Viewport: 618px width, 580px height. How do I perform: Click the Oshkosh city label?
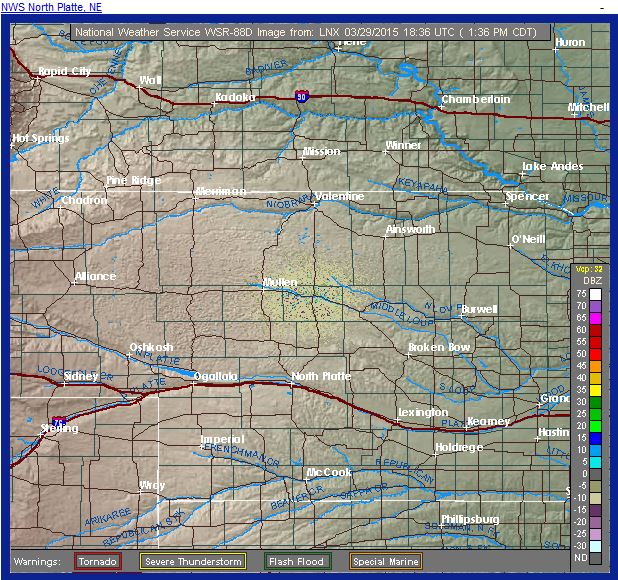pos(151,347)
